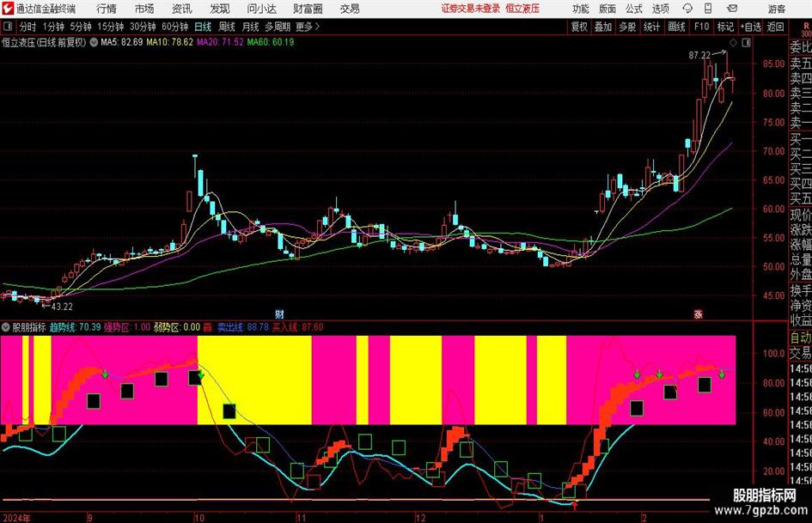
Task: Click the 游客 user account label
Action: click(776, 9)
